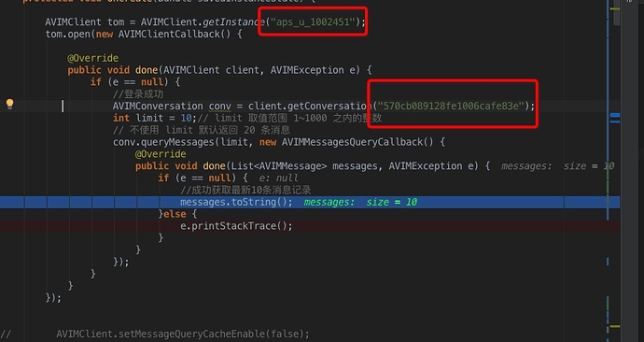644x342 pixels.
Task: Click the green inline value "messages: size = 10"
Action: [360, 202]
